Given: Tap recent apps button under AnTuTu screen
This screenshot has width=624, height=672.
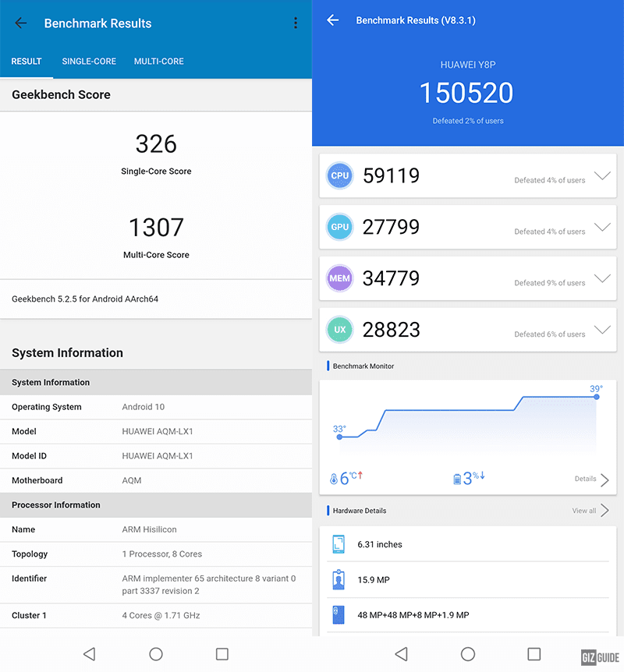Looking at the screenshot, I should click(x=534, y=654).
